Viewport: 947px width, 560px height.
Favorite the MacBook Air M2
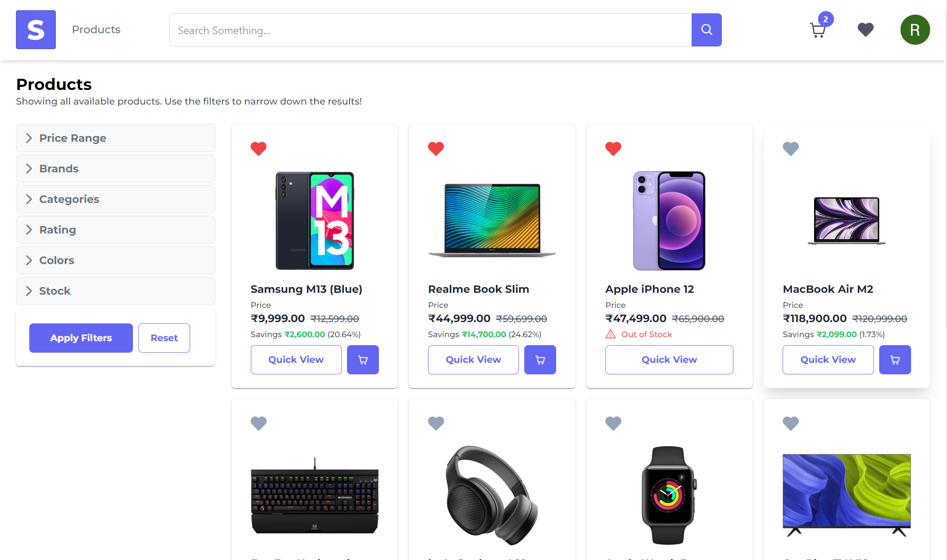click(x=791, y=148)
